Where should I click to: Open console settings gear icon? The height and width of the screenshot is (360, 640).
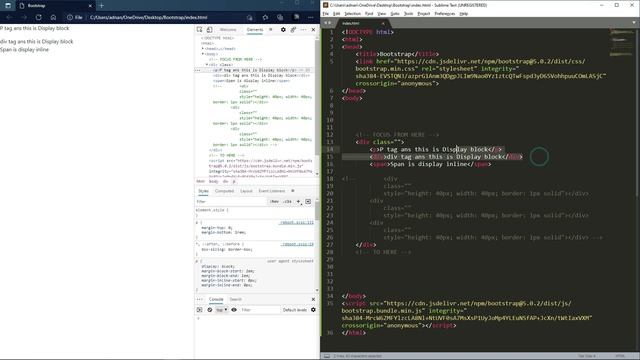click(x=313, y=310)
